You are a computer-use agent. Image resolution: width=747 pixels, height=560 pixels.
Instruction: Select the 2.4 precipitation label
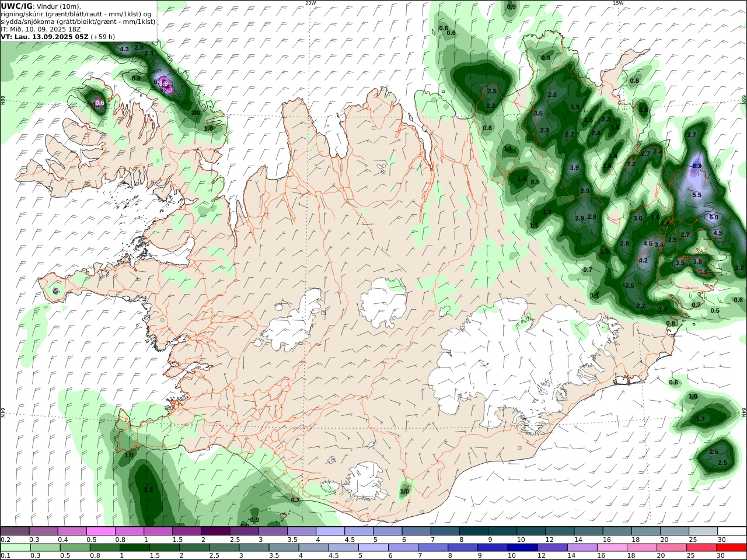(x=596, y=134)
